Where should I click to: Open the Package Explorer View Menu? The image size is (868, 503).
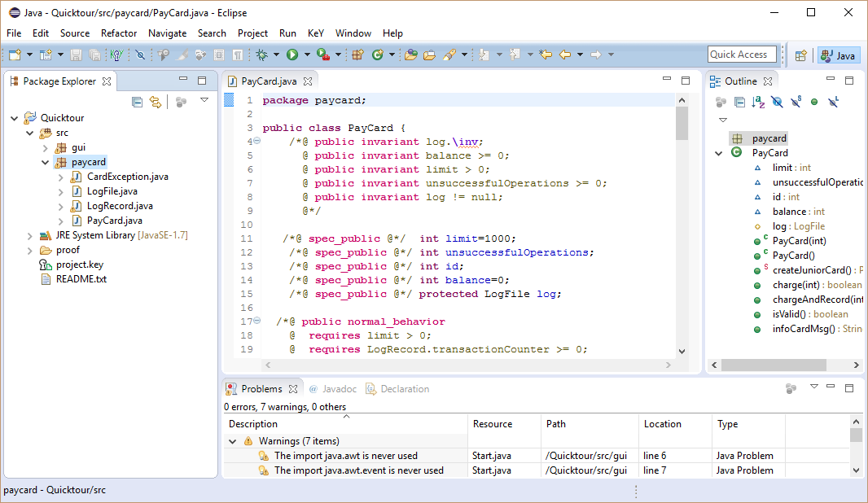[204, 100]
